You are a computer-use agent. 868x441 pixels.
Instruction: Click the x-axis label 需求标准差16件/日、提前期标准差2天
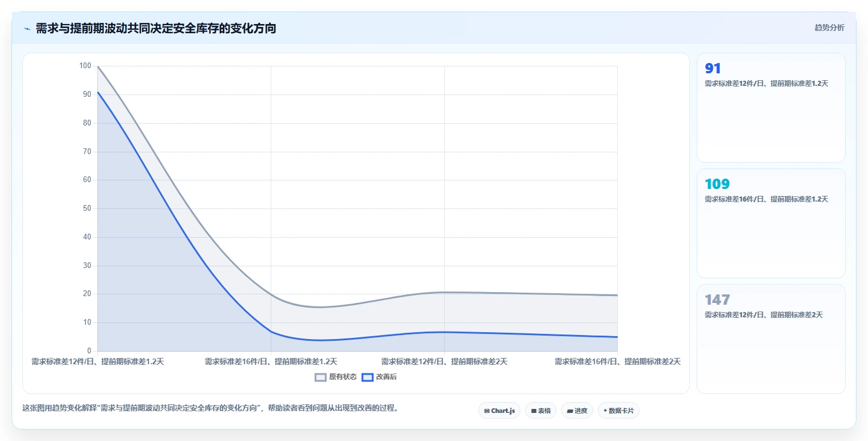(x=617, y=362)
